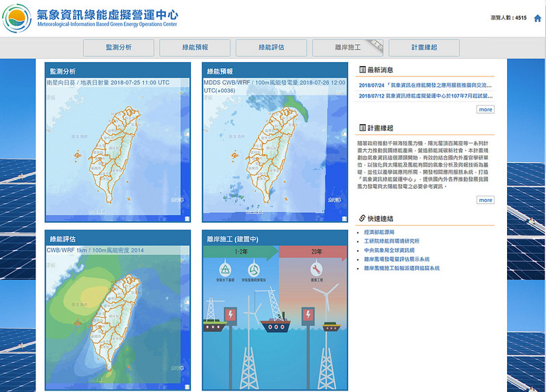The image size is (546, 392).
Task: Click the 最新消息 list icon
Action: click(362, 70)
